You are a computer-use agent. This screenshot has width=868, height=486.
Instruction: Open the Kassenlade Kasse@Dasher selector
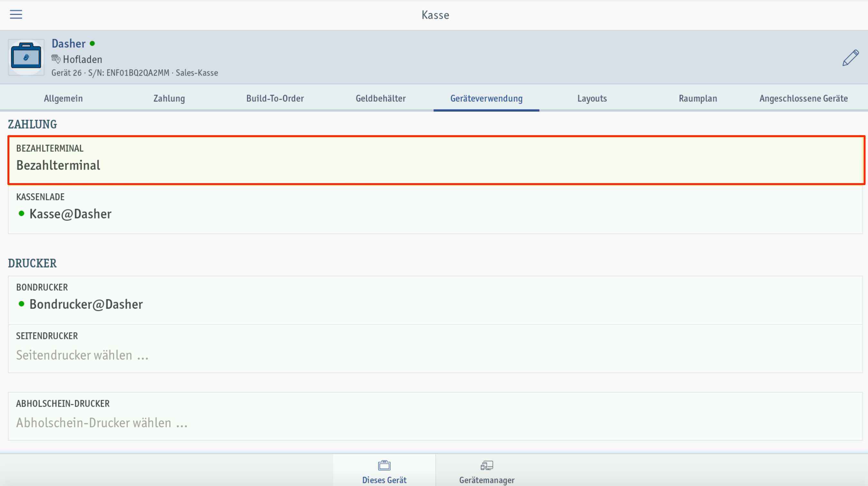tap(435, 209)
